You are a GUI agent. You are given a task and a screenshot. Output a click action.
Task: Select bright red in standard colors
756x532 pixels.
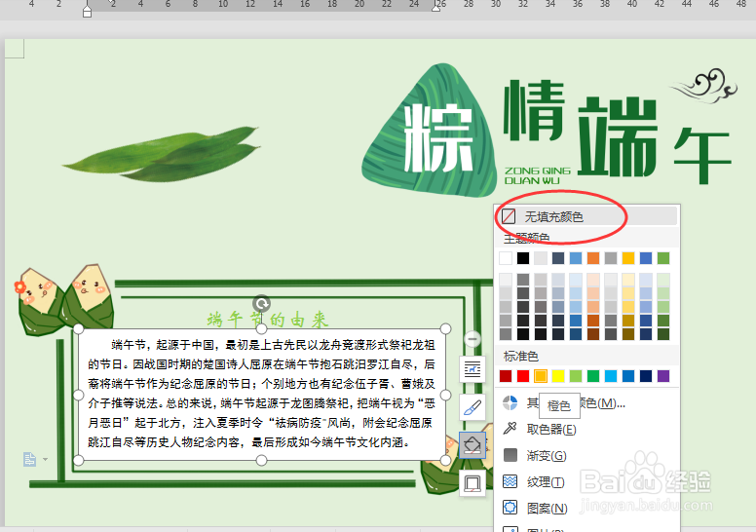coord(522,376)
